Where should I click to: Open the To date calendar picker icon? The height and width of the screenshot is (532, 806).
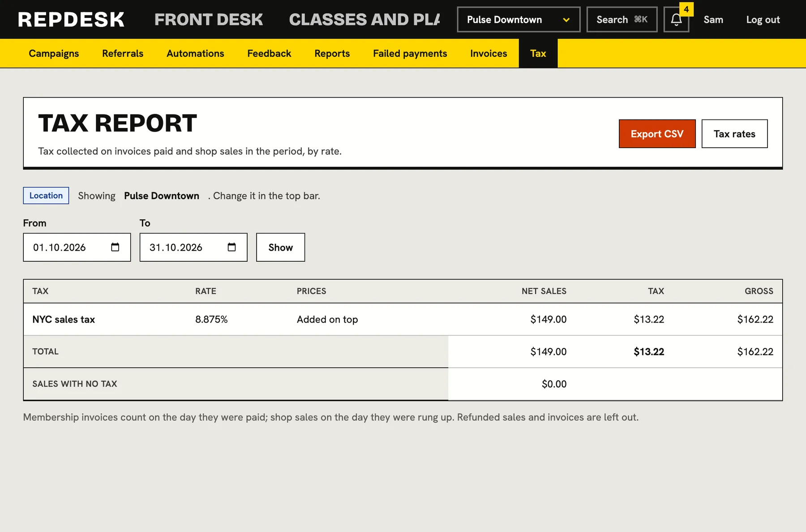click(x=232, y=247)
